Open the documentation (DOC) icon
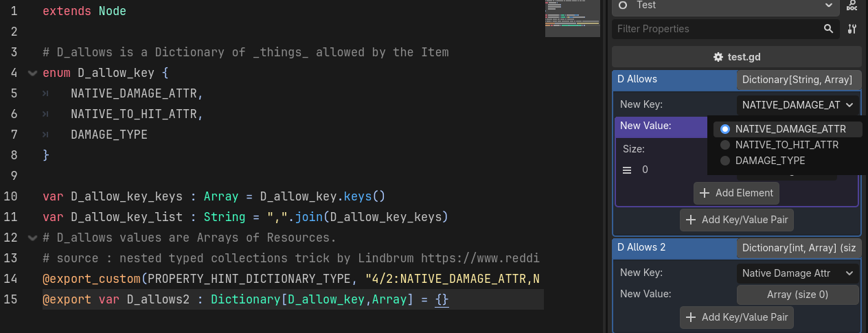 tap(852, 5)
